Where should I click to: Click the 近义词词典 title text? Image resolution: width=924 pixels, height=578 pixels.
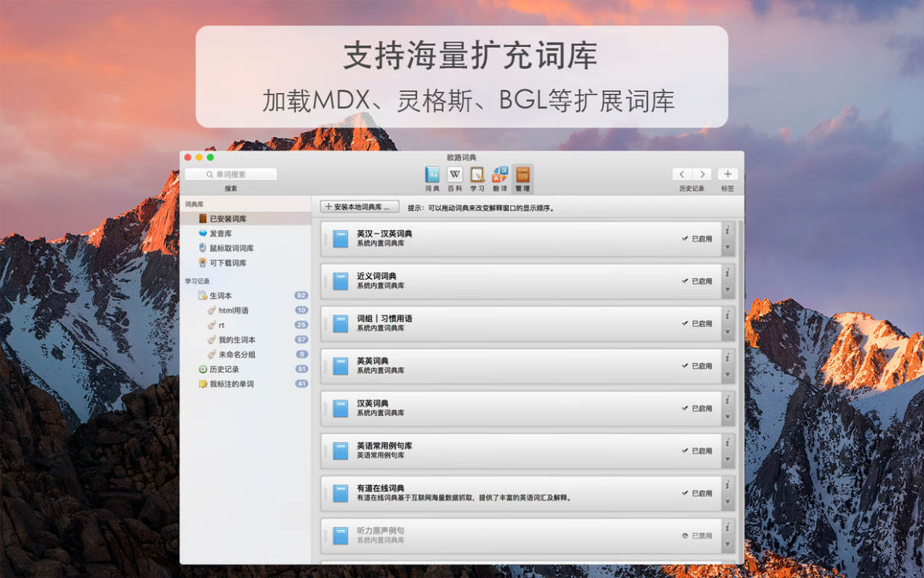(376, 276)
